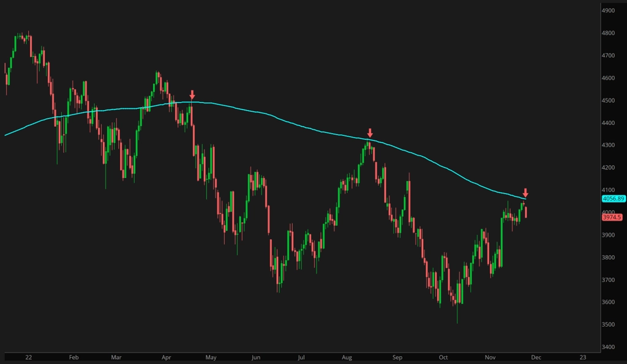Image resolution: width=627 pixels, height=364 pixels.
Task: Click the 4800 price axis label
Action: click(x=608, y=33)
